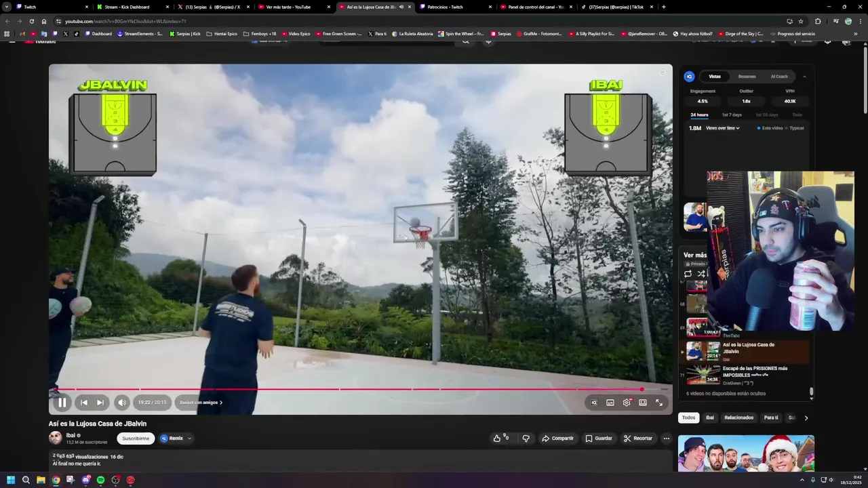This screenshot has width=868, height=488.
Task: Open File Explorer from the taskbar
Action: coord(41,480)
